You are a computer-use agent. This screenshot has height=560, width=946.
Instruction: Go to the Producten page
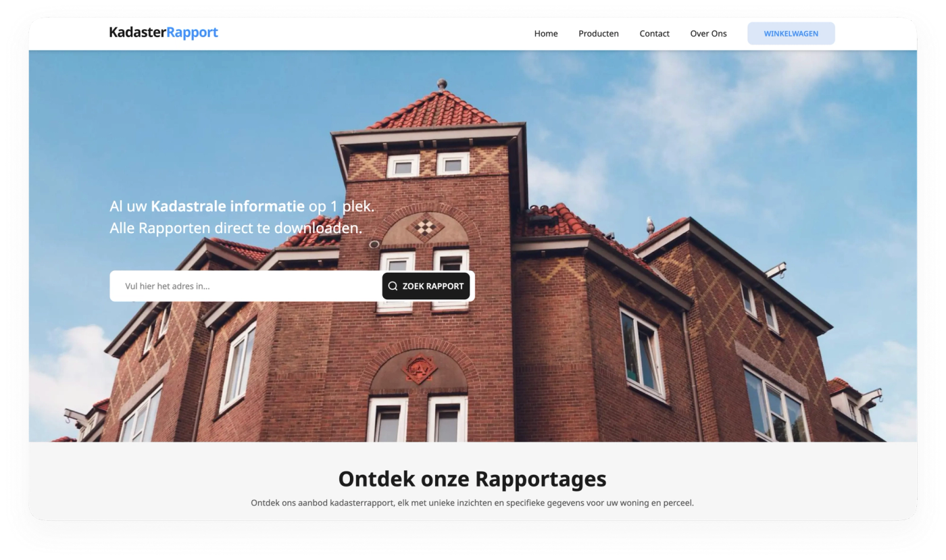pos(599,33)
